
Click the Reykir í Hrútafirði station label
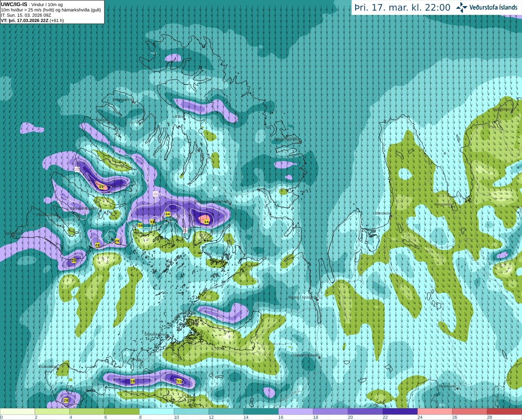(x=302, y=297)
